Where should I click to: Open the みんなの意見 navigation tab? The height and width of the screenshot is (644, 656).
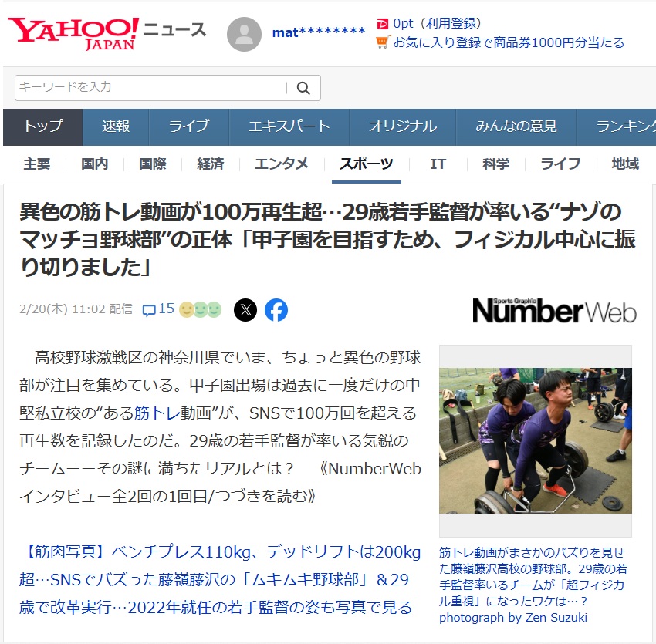click(x=516, y=126)
